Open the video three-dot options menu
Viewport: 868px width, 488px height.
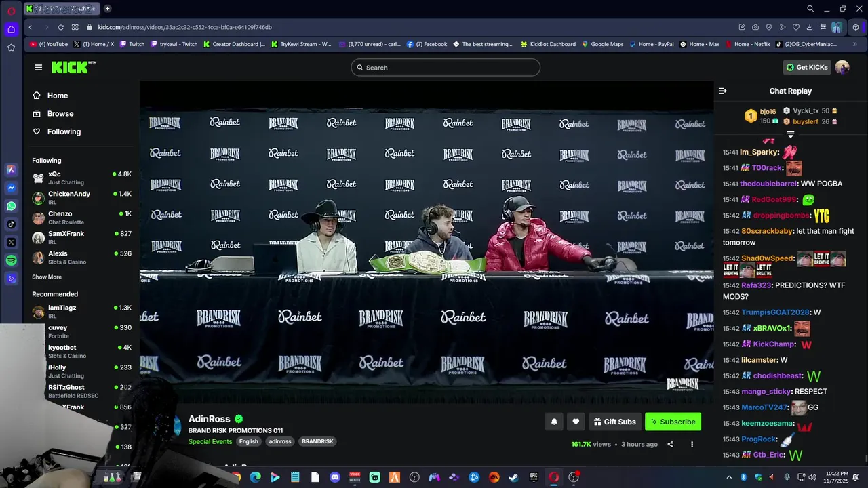[x=692, y=444]
